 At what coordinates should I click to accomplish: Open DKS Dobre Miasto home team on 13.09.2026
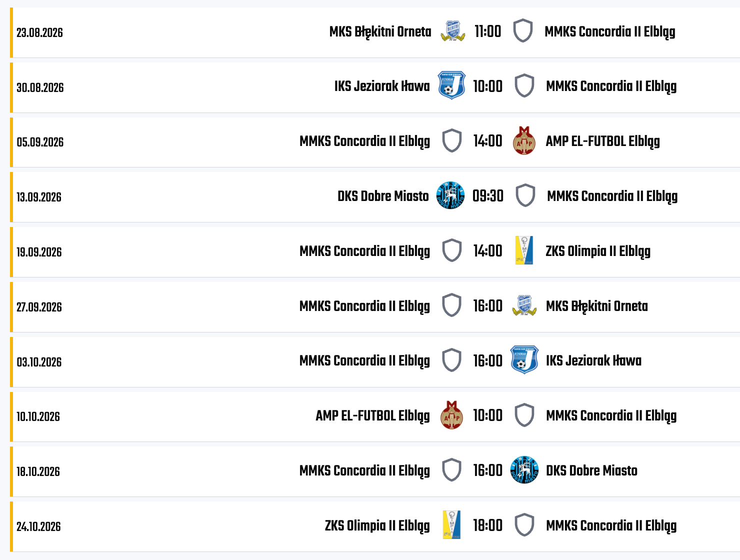click(383, 196)
